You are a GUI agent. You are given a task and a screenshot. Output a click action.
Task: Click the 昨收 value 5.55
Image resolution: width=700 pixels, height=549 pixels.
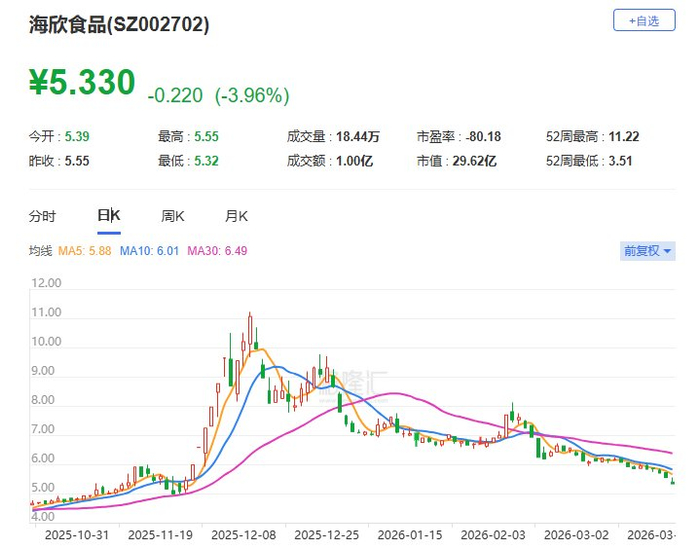[77, 161]
